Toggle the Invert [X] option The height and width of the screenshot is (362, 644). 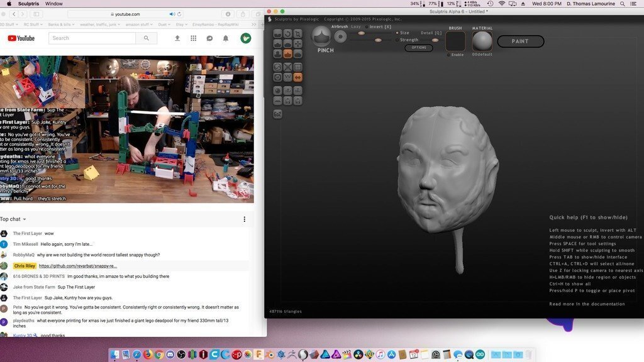pos(380,26)
